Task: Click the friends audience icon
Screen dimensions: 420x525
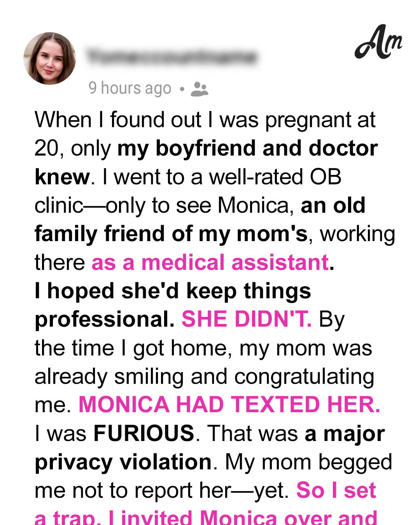Action: [x=199, y=89]
